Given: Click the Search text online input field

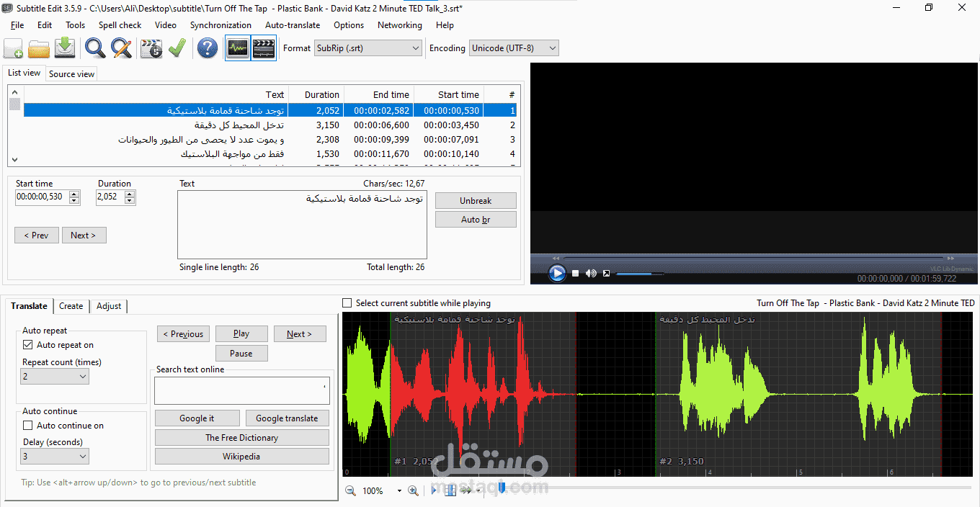Looking at the screenshot, I should [242, 390].
